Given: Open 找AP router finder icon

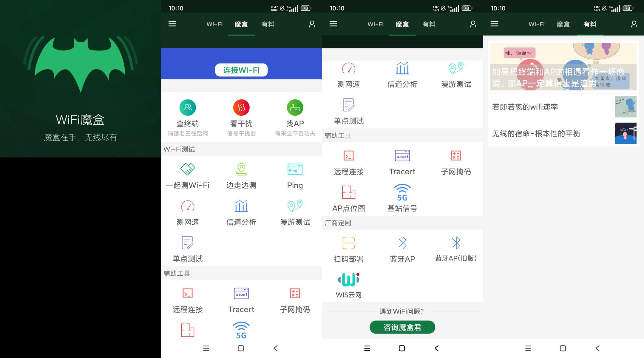Looking at the screenshot, I should pos(295,108).
